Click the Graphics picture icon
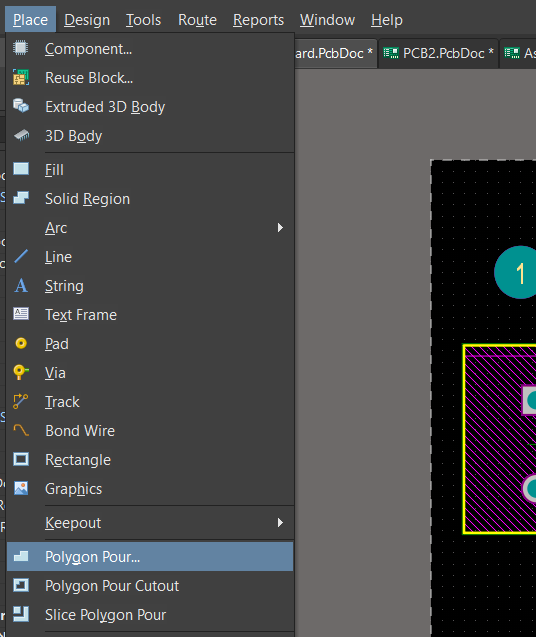The width and height of the screenshot is (536, 637). tap(21, 488)
